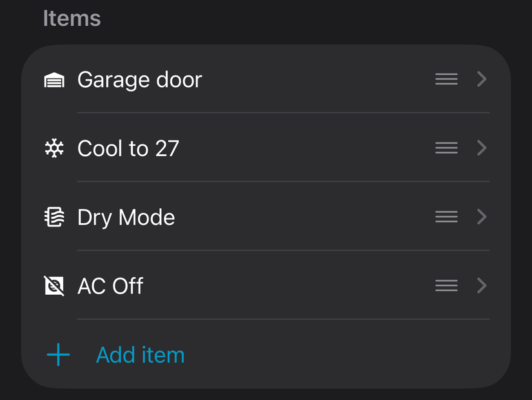Select the Garage door item row
The image size is (532, 400).
pyautogui.click(x=139, y=79)
